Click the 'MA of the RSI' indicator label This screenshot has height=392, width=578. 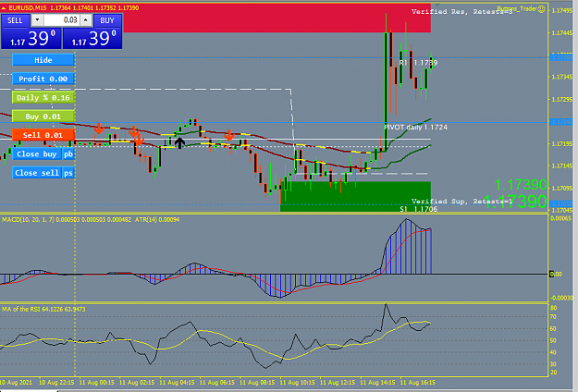coord(21,309)
